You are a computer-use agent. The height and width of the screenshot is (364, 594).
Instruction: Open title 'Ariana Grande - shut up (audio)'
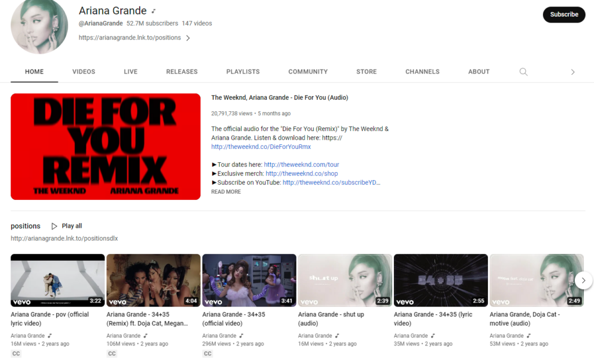tap(331, 319)
